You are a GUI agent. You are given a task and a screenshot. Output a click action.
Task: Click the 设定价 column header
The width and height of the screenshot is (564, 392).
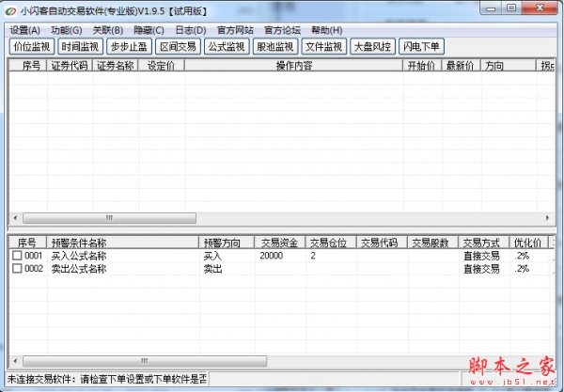click(161, 66)
